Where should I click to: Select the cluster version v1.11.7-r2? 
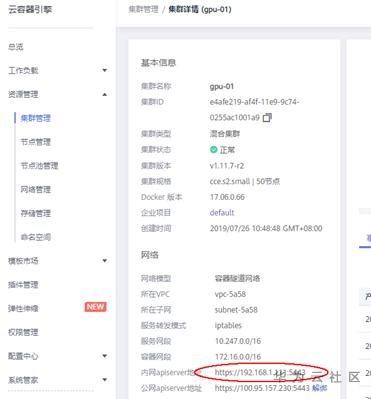[x=227, y=166]
